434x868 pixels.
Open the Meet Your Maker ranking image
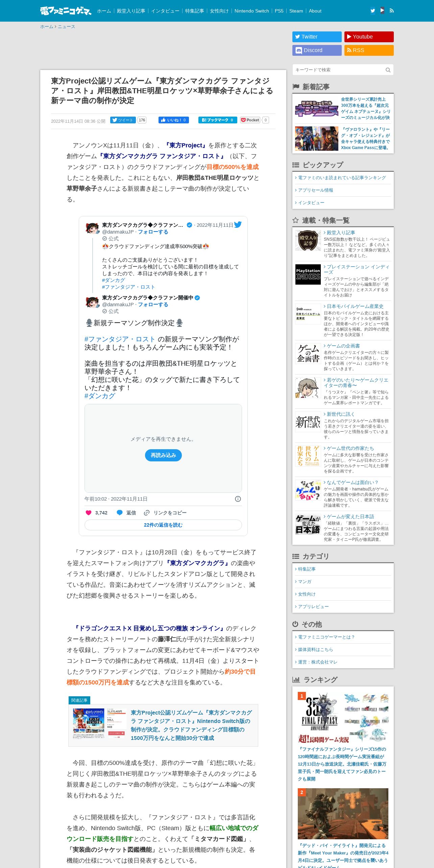[x=343, y=814]
